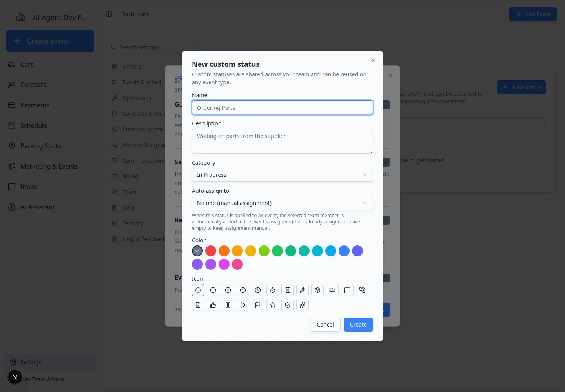Close the New custom status dialog
Viewport: 565px width, 392px height.
[373, 60]
